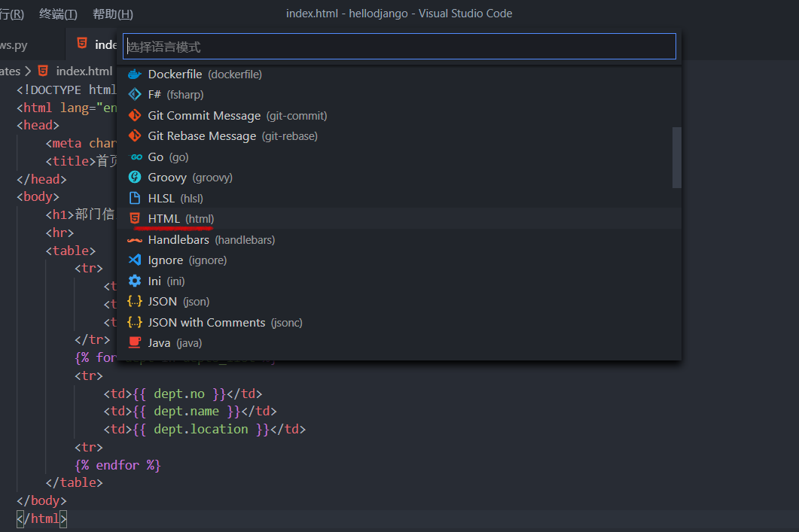
Task: Click the Handlebars mustache icon
Action: [x=135, y=240]
